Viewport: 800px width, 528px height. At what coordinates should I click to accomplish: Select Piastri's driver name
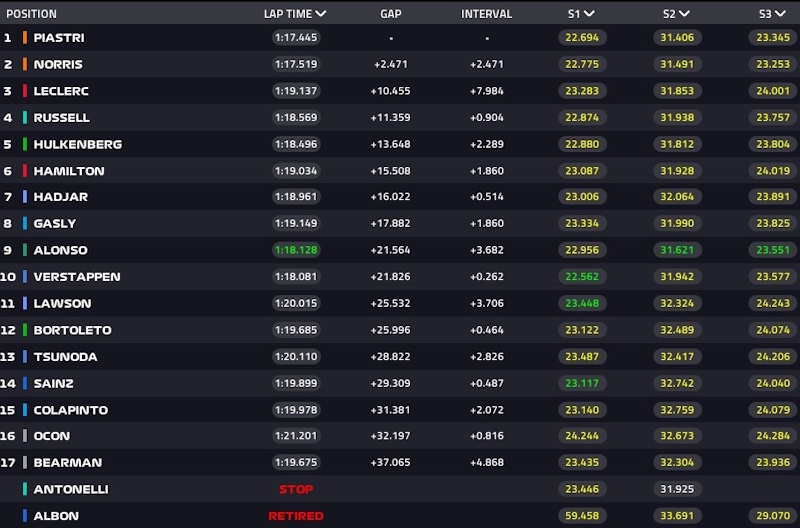pos(57,38)
